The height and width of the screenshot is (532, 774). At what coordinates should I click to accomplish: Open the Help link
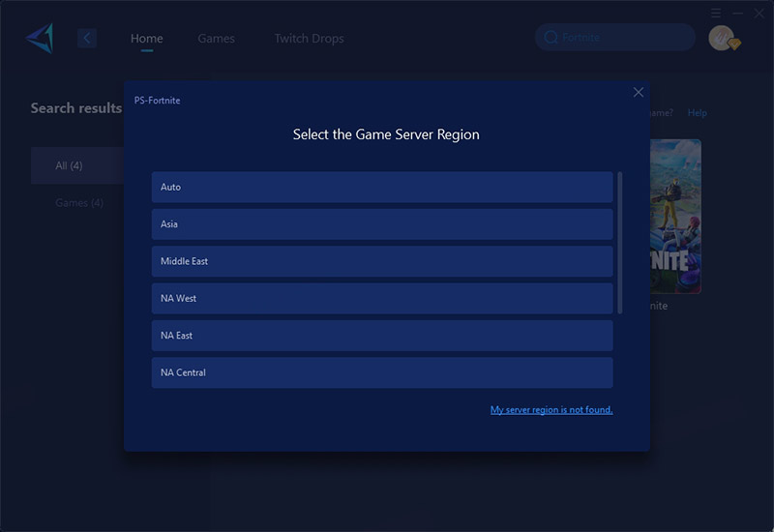tap(697, 113)
